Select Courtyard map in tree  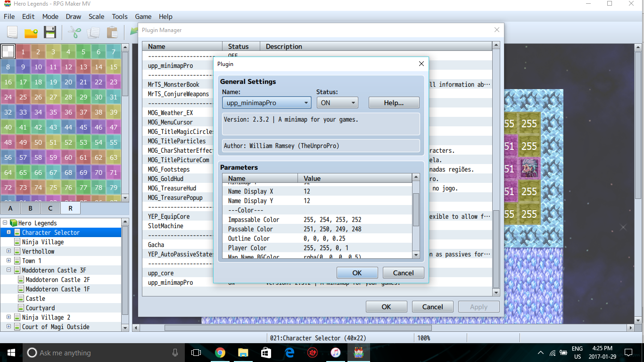[x=40, y=308]
